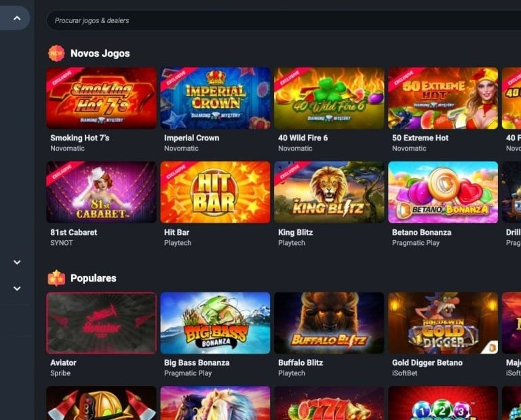
Task: Open Betano Bonanza game tile
Action: [x=443, y=192]
